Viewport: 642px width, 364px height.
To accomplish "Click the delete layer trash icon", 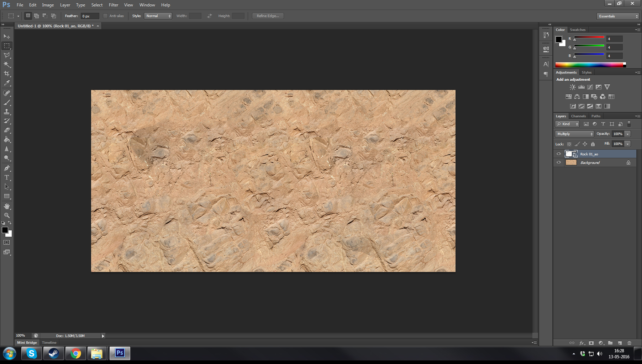I will click(629, 343).
